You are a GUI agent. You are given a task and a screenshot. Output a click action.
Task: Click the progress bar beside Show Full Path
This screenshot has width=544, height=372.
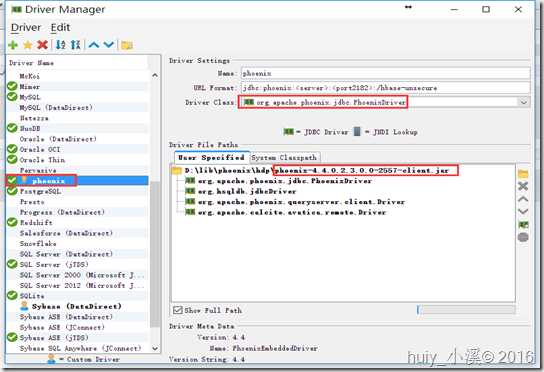click(466, 310)
